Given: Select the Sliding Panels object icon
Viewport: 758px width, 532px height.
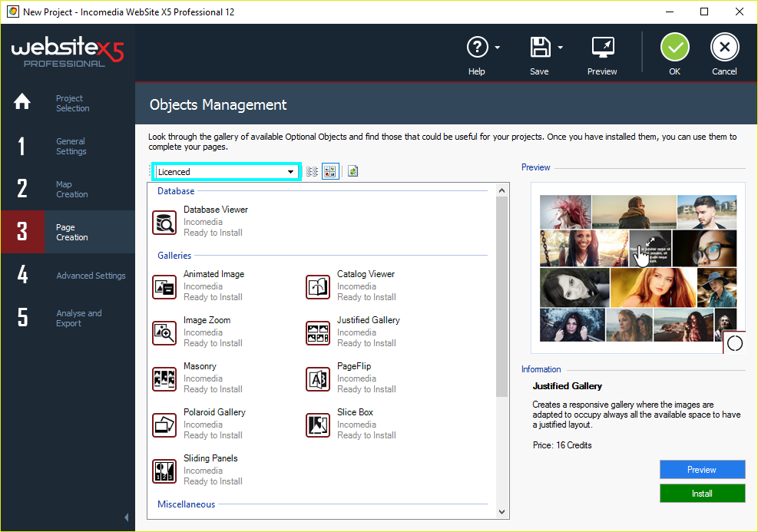Looking at the screenshot, I should pos(164,471).
